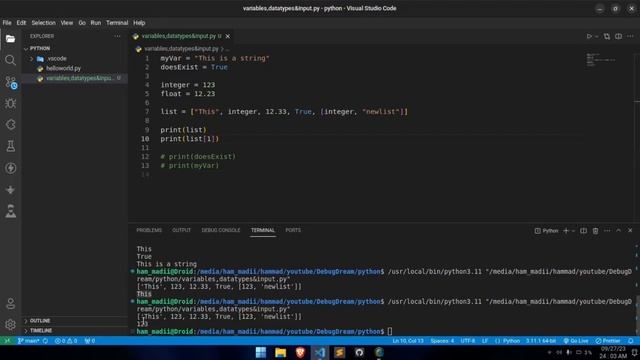Kill the terminal with trash icon

596,231
